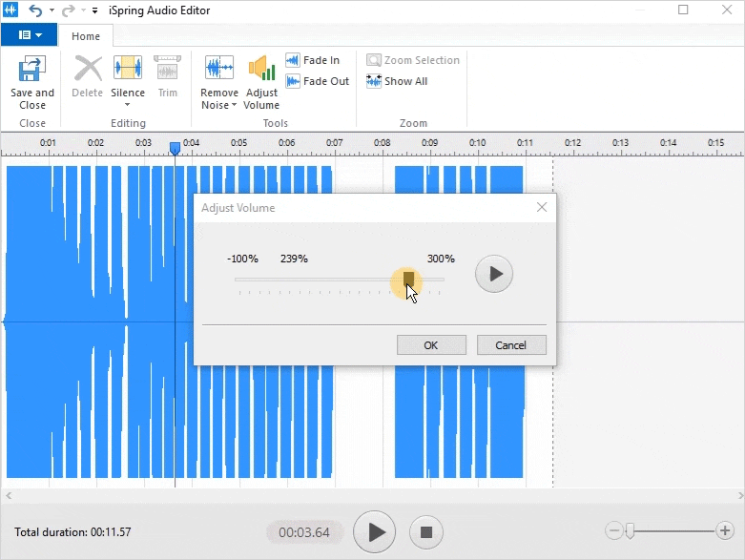745x560 pixels.
Task: Maximize the iSpring Audio Editor window
Action: click(683, 10)
